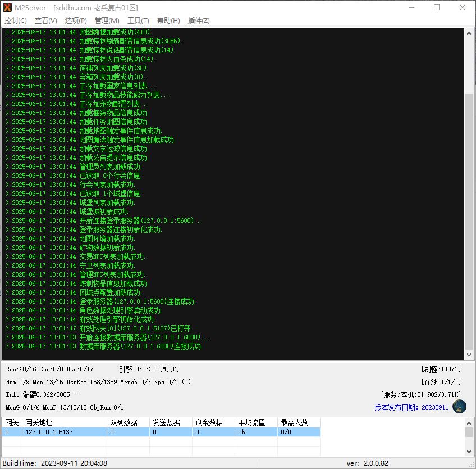Click the [在线:1/1/0] status label
Screen dimensions: 476x469
click(441, 382)
